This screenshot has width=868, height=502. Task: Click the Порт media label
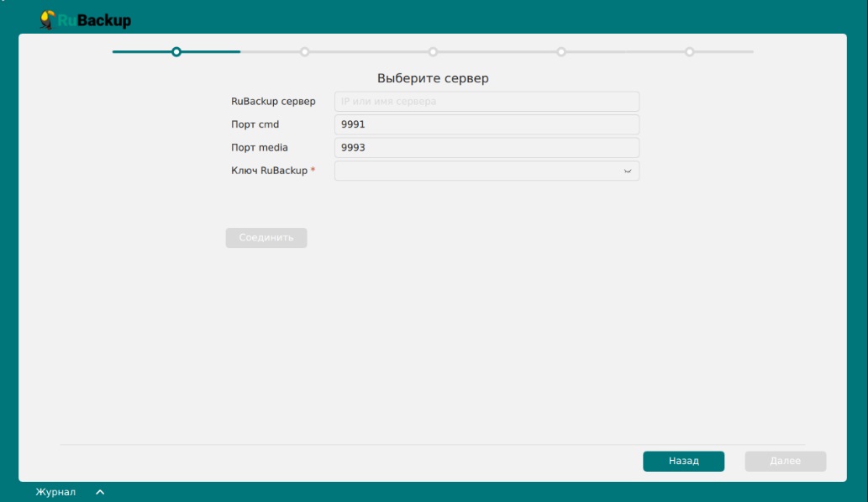pos(260,148)
